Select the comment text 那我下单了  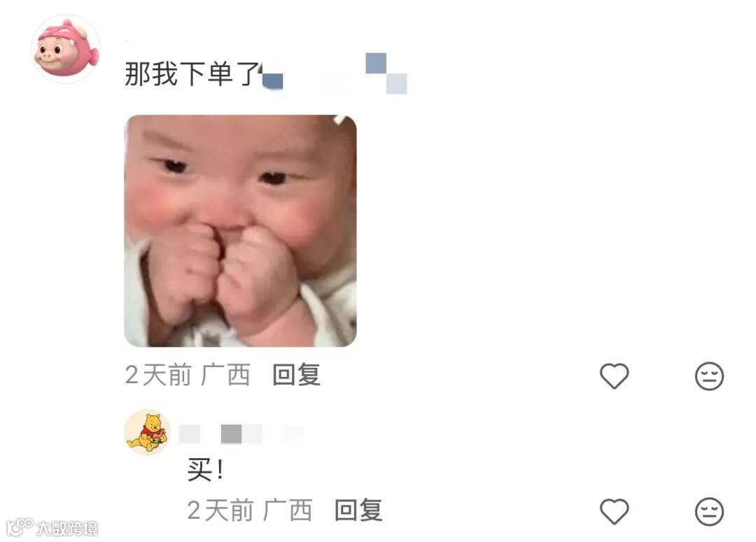click(193, 74)
